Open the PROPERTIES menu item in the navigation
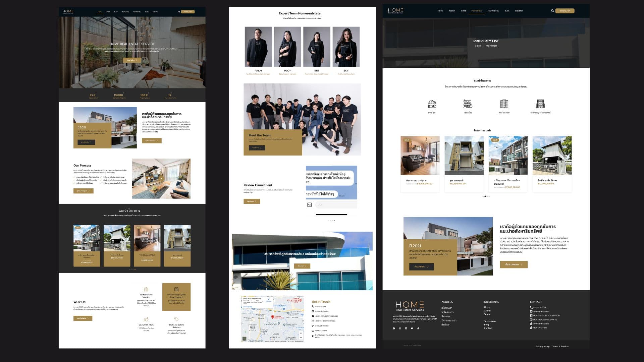 [477, 11]
